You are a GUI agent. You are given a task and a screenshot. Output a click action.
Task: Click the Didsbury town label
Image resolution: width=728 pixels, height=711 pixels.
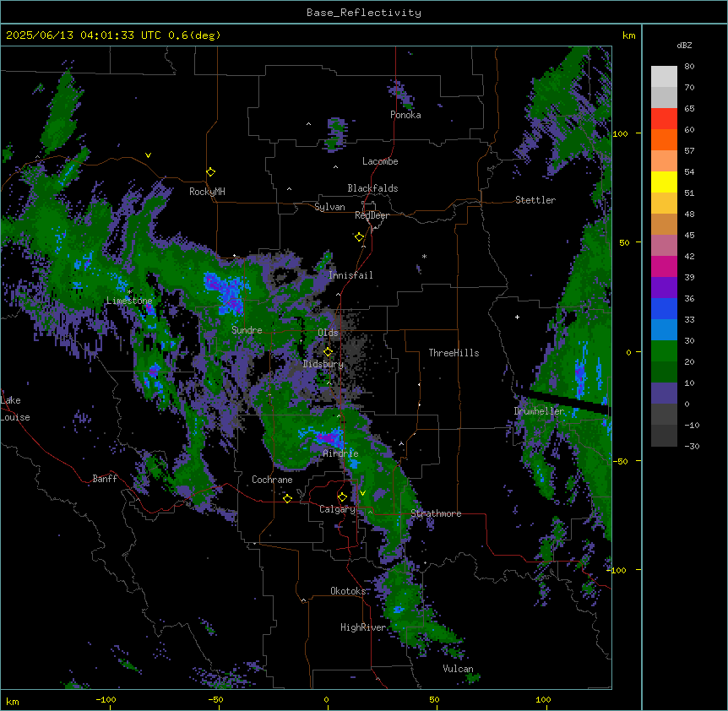pyautogui.click(x=323, y=364)
